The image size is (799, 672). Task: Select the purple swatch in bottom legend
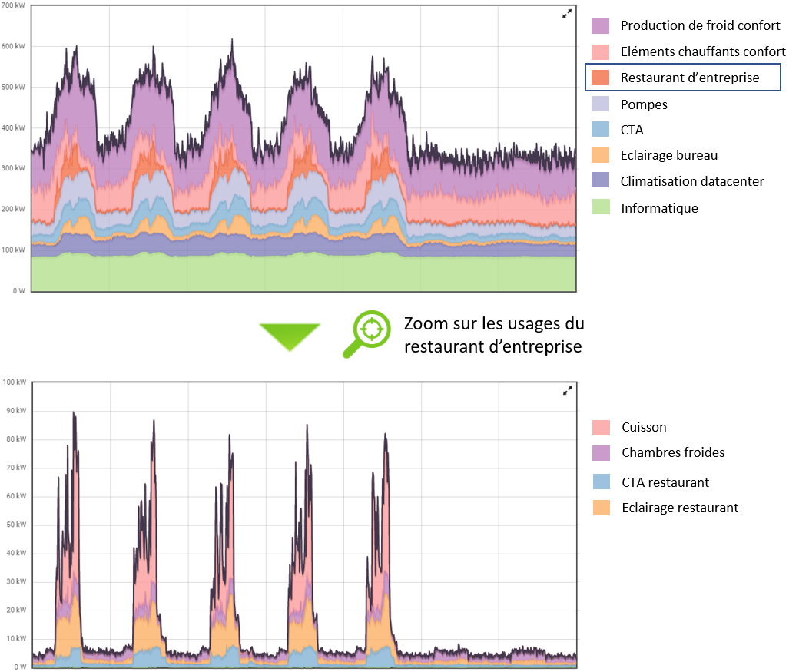click(601, 453)
